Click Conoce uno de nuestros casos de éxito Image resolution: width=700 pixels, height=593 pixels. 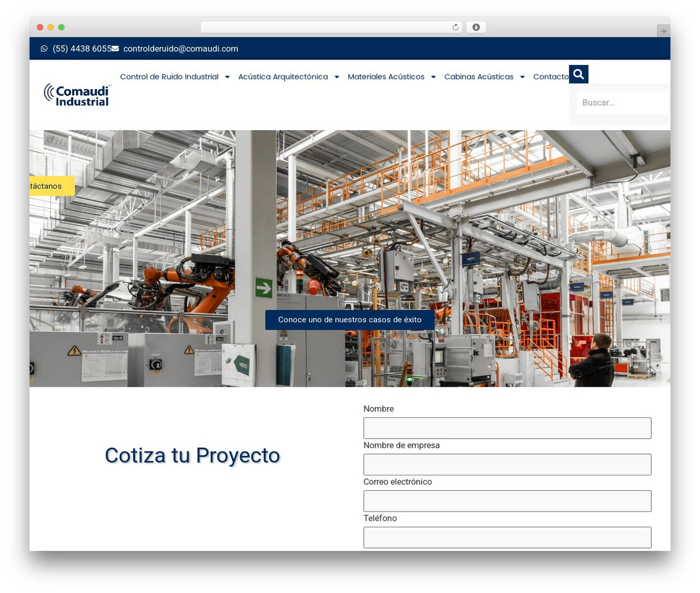coord(350,319)
